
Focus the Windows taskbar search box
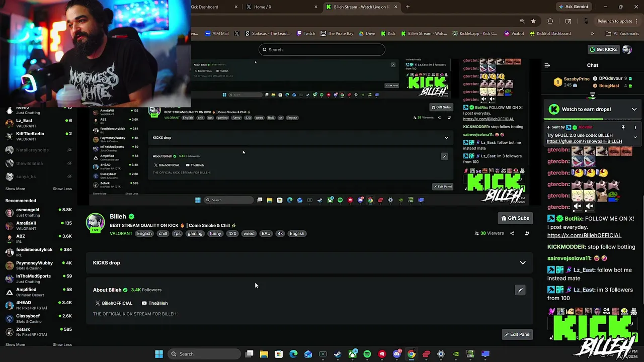coord(204,354)
